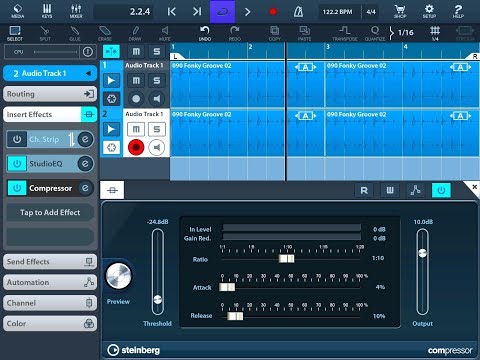Toggle the metronome click
The image size is (480, 360).
tap(298, 12)
